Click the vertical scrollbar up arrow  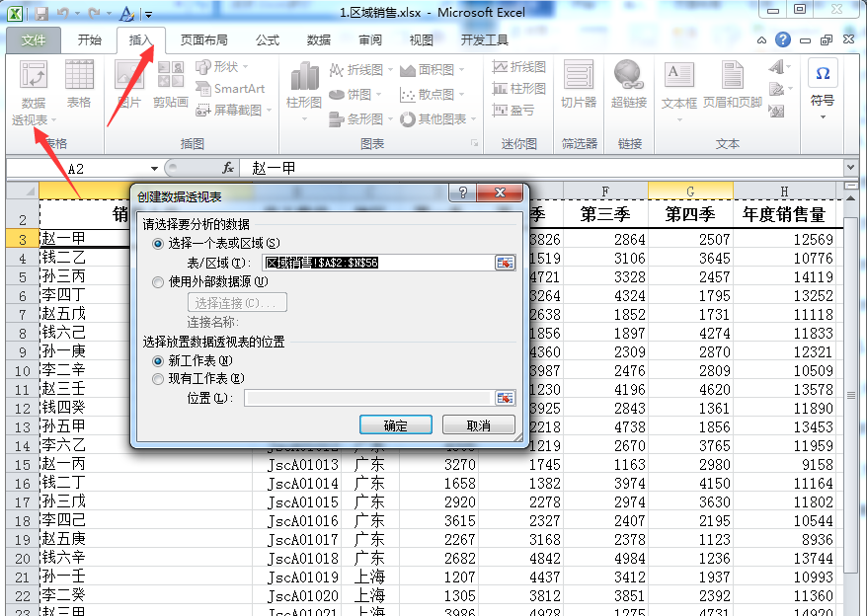click(x=850, y=198)
